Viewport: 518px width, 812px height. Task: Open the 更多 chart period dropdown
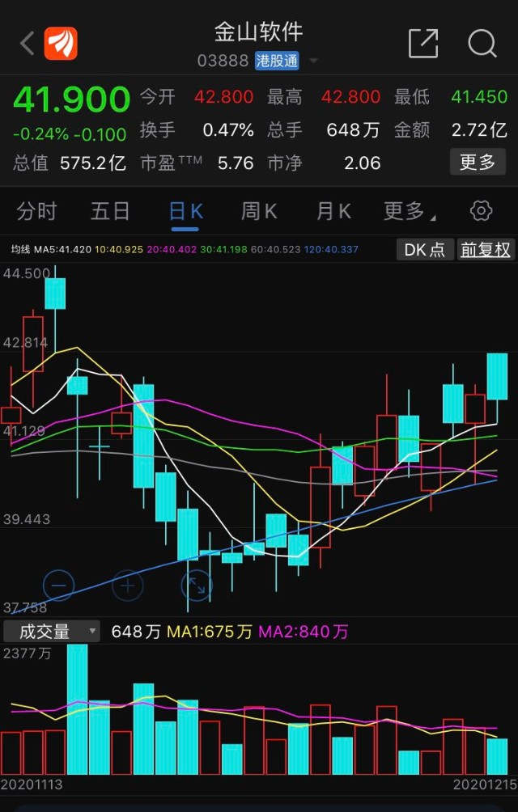[x=410, y=211]
